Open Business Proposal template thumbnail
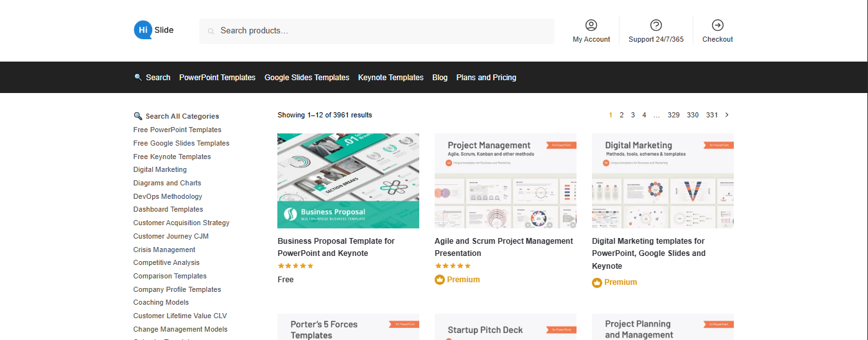 pos(348,181)
